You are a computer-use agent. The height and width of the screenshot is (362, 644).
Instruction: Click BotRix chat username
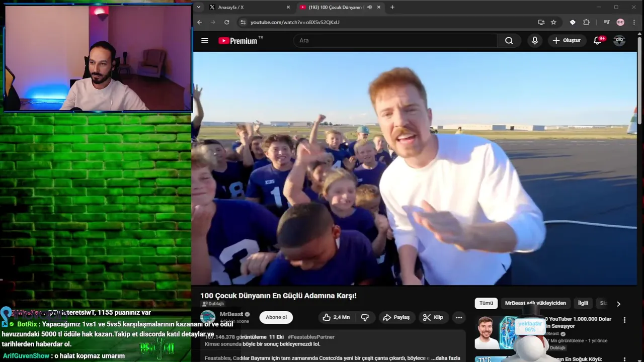click(x=27, y=324)
